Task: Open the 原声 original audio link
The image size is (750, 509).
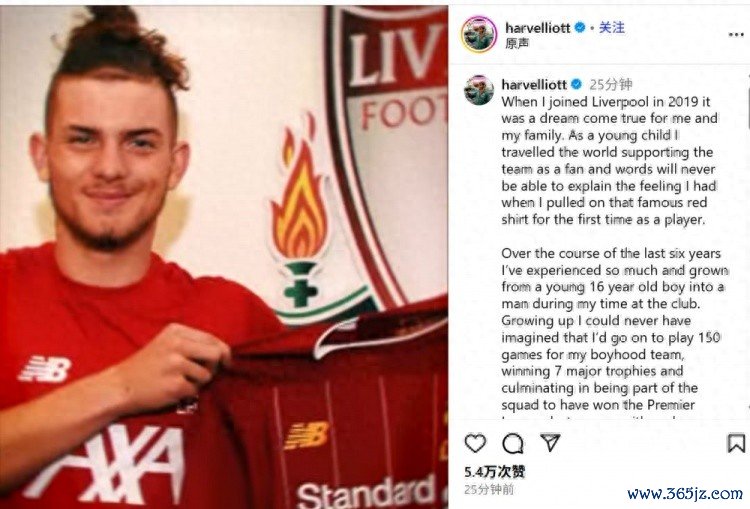Action: (517, 44)
